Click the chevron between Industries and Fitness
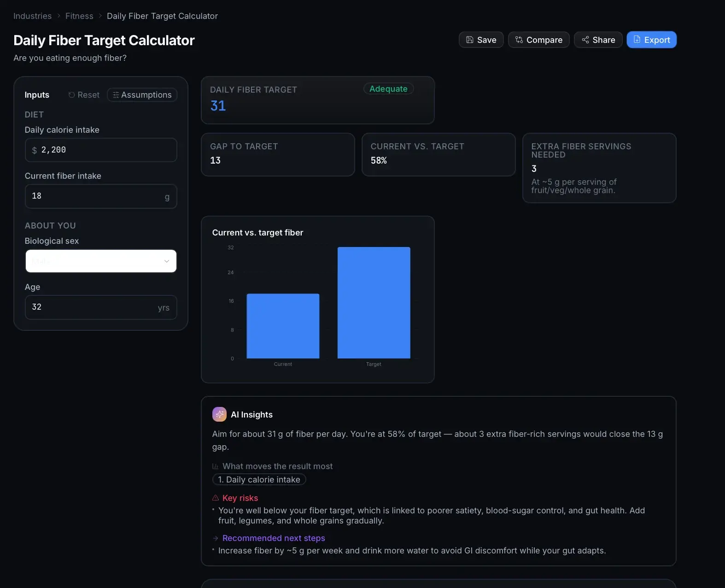 point(58,16)
